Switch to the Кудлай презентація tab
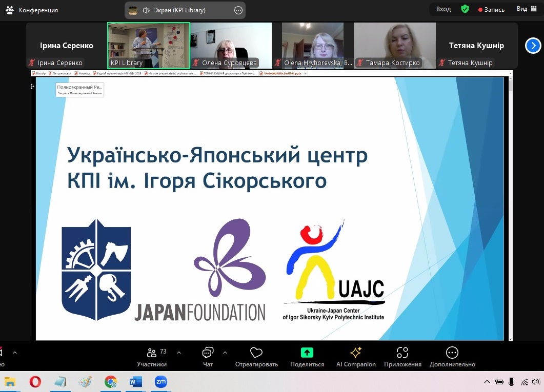Viewport: 544px width, 392px height. tap(117, 73)
